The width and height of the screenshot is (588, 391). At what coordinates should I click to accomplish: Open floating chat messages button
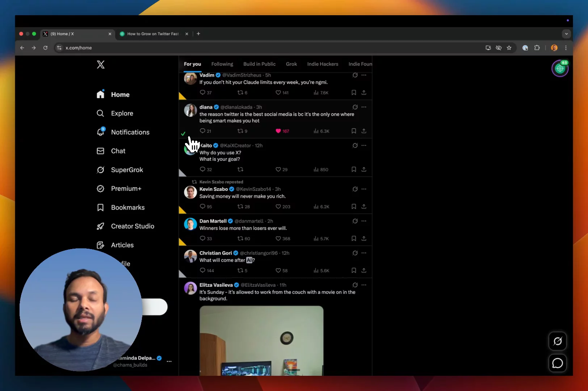[558, 363]
